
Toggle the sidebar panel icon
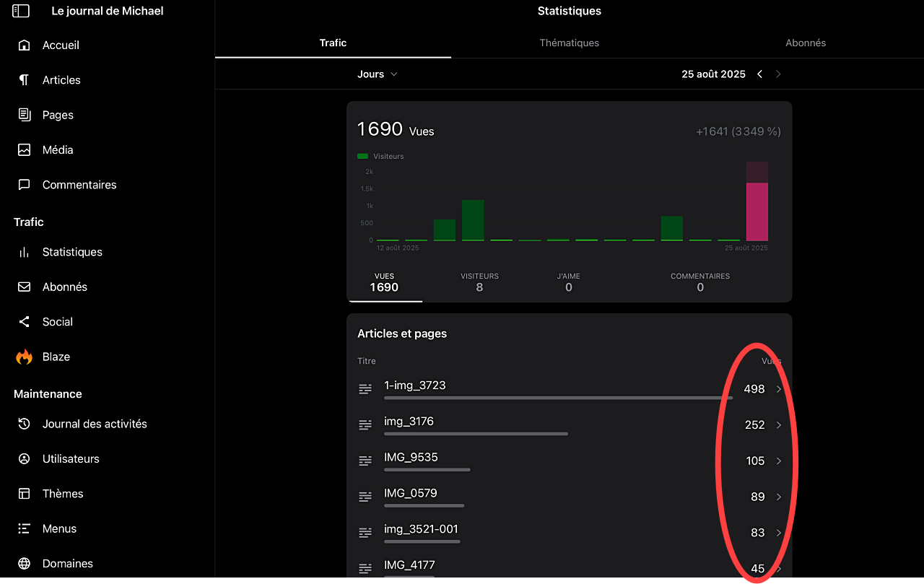21,11
